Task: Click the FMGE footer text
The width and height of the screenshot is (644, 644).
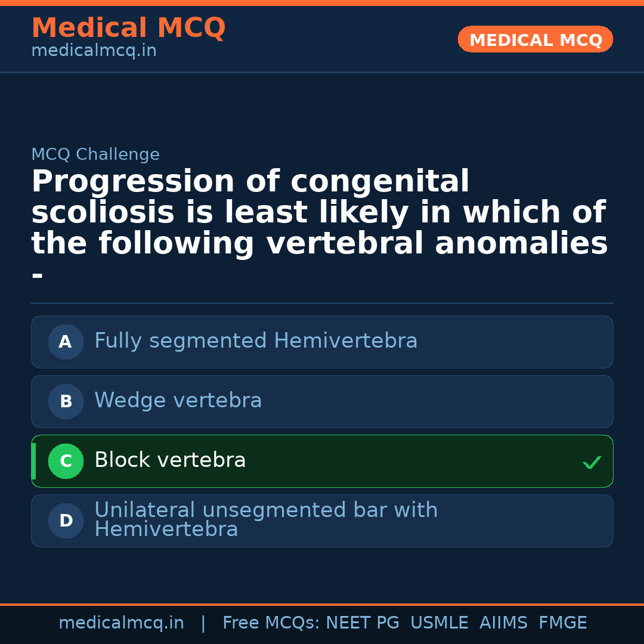Action: [562, 623]
